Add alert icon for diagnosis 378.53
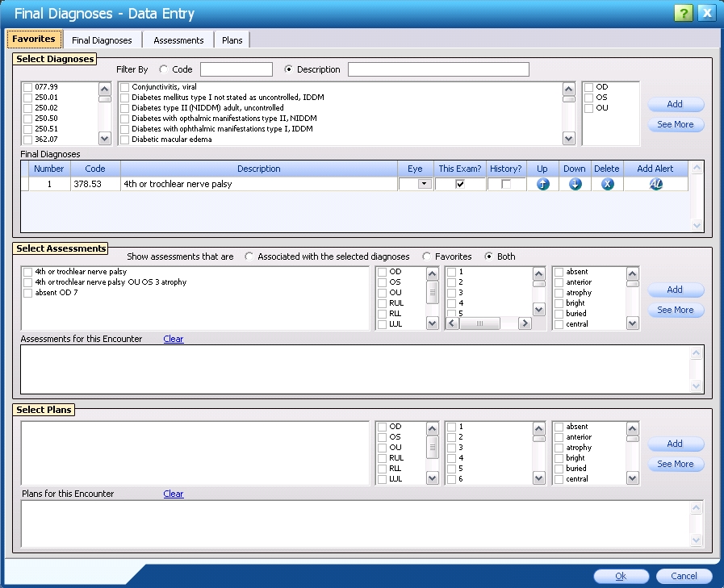This screenshot has width=724, height=588. tap(655, 184)
